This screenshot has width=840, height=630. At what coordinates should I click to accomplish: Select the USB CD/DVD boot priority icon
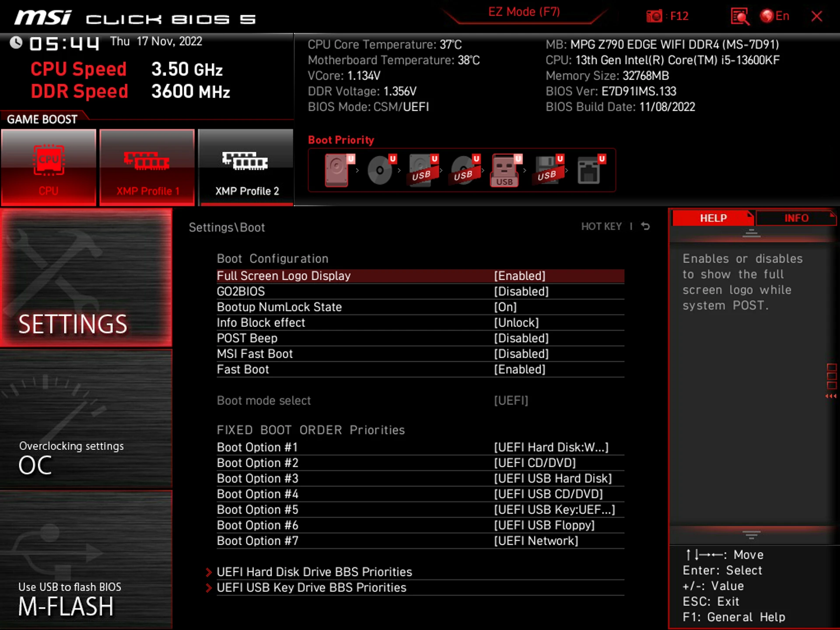(465, 170)
